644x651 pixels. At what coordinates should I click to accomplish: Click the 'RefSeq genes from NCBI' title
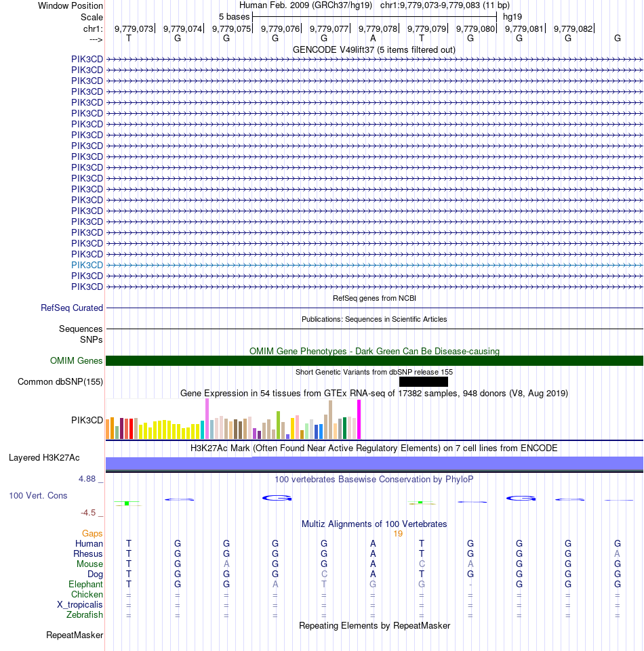374,298
